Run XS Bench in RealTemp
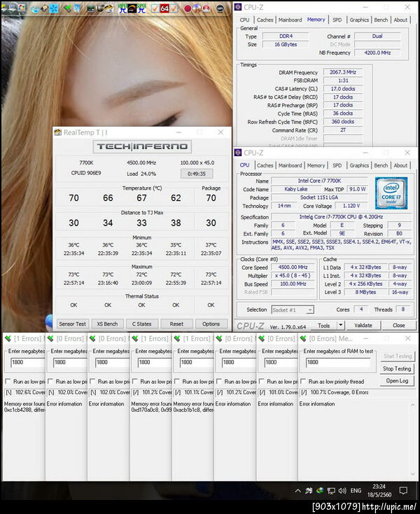 [107, 324]
